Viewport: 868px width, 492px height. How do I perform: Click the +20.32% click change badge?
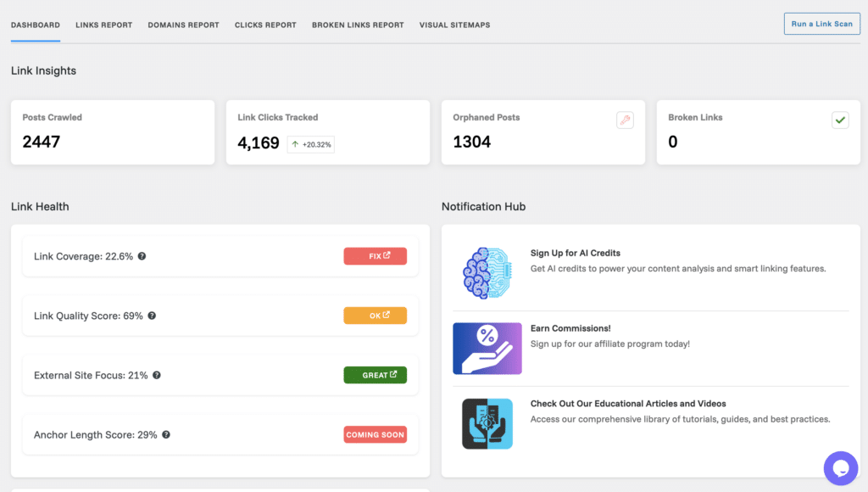coord(310,144)
